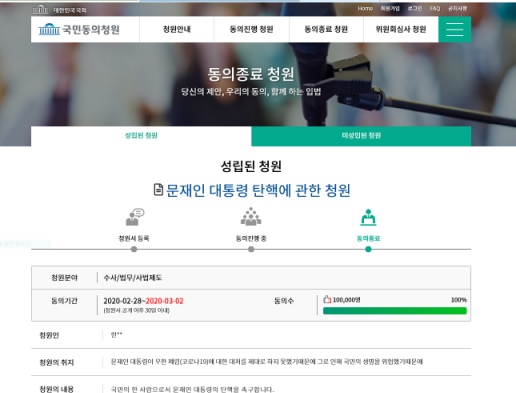Open the 위원회심사 청원 menu
This screenshot has height=393, width=516.
tap(401, 29)
